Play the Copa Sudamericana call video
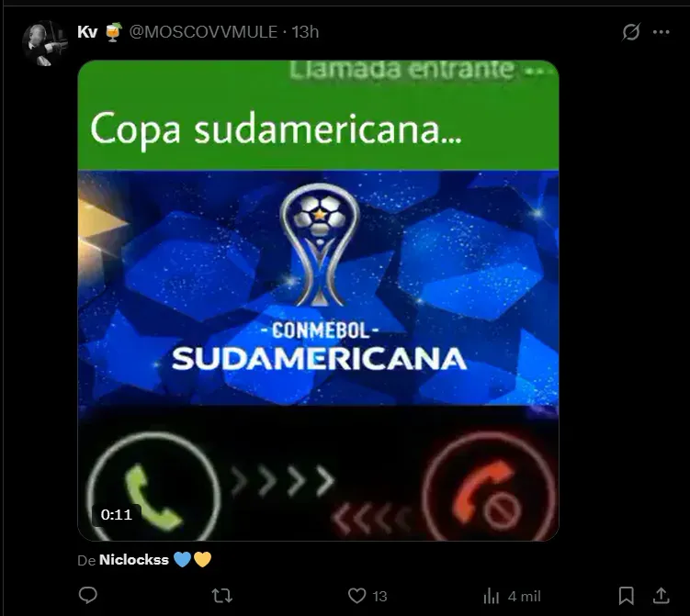This screenshot has height=616, width=690. click(318, 300)
